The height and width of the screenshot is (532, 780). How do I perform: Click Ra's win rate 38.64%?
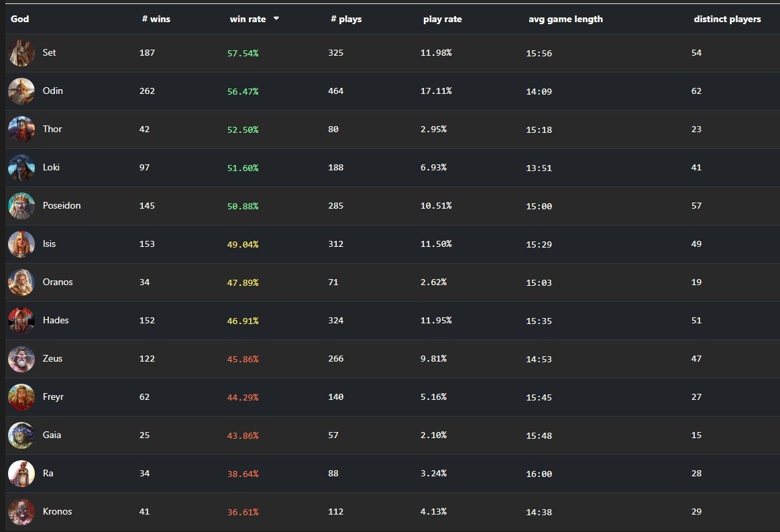pos(243,474)
